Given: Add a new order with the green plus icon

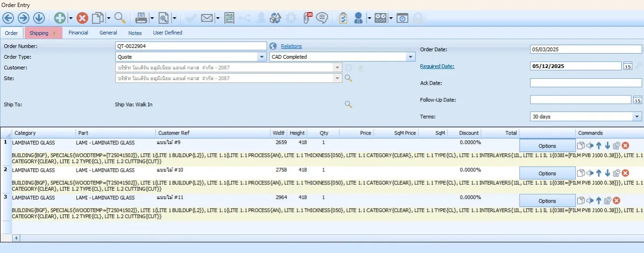Looking at the screenshot, I should coord(60,18).
